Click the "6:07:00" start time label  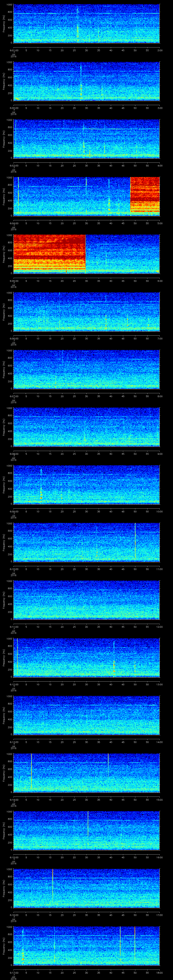pos(14,396)
